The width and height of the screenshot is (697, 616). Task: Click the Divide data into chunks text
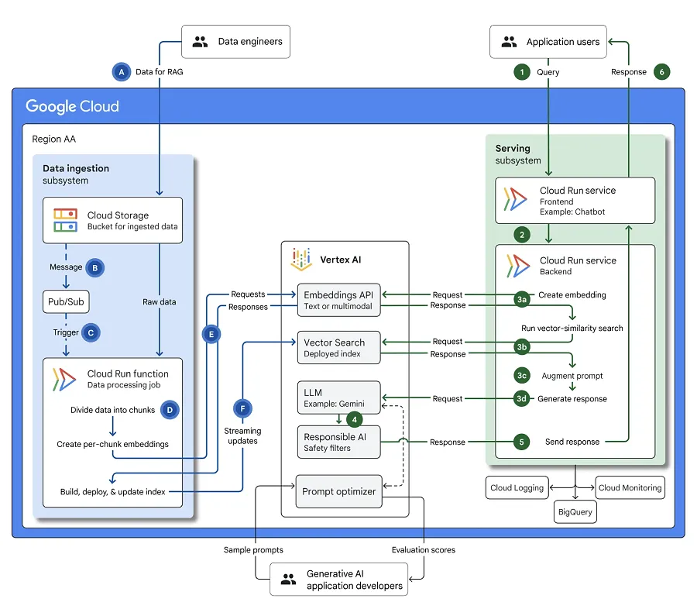[x=112, y=410]
